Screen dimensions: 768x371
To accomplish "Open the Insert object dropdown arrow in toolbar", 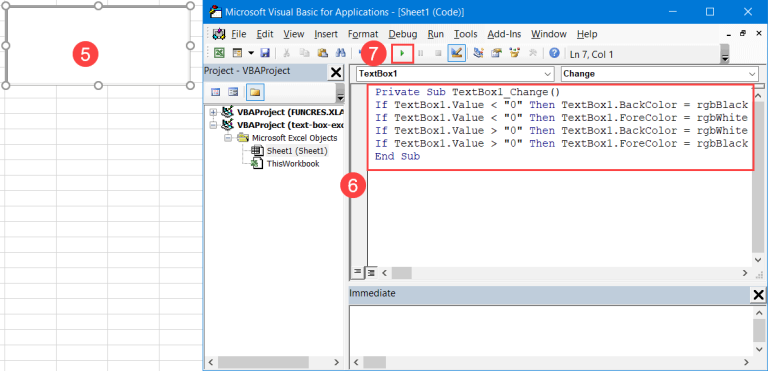I will (x=251, y=53).
